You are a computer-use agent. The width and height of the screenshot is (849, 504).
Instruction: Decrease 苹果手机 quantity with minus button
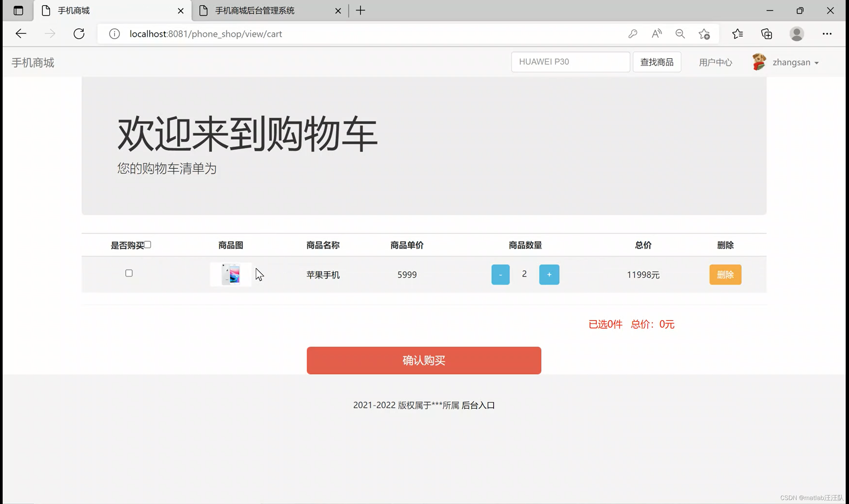tap(500, 275)
